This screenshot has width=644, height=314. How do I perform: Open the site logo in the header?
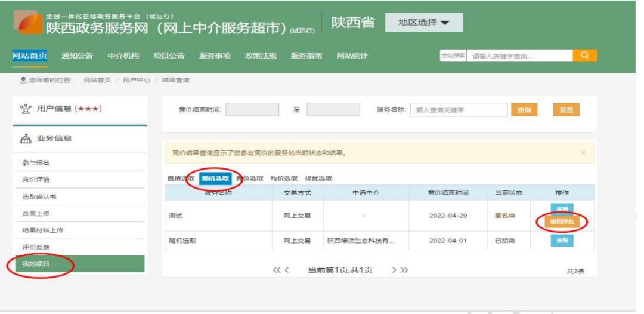point(28,22)
